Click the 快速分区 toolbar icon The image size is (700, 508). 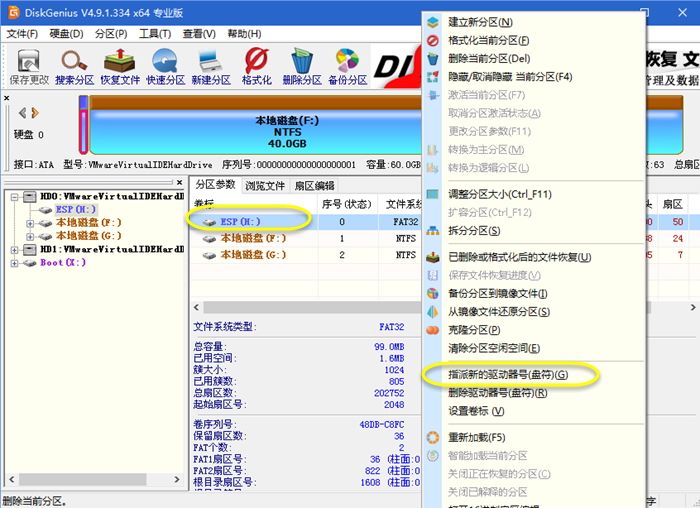click(165, 67)
